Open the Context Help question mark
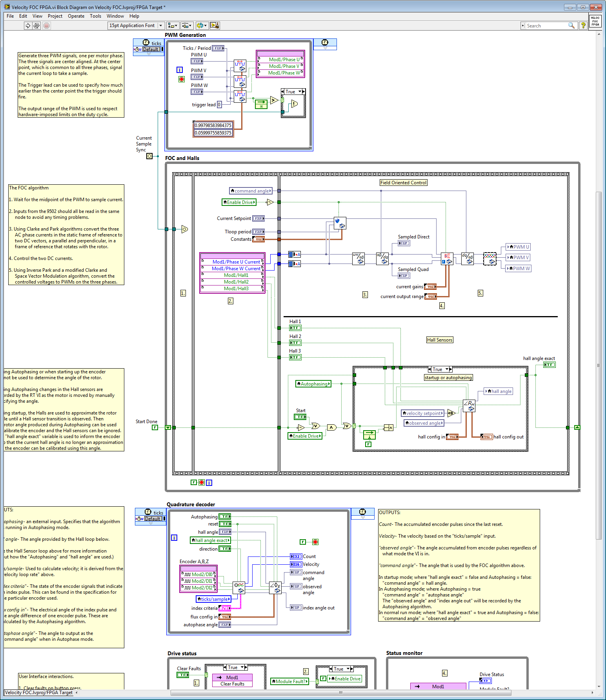 pyautogui.click(x=583, y=25)
